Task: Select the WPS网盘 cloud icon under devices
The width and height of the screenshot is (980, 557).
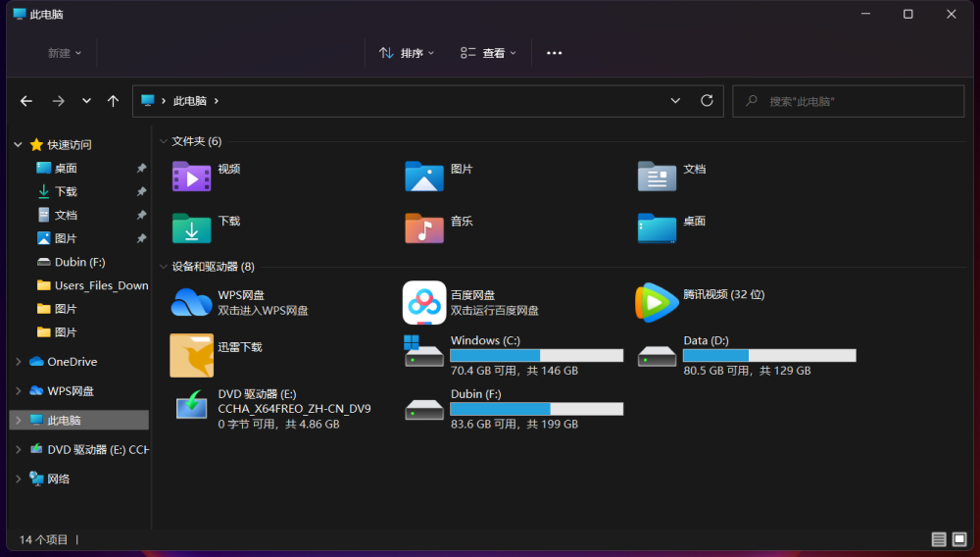Action: (191, 303)
